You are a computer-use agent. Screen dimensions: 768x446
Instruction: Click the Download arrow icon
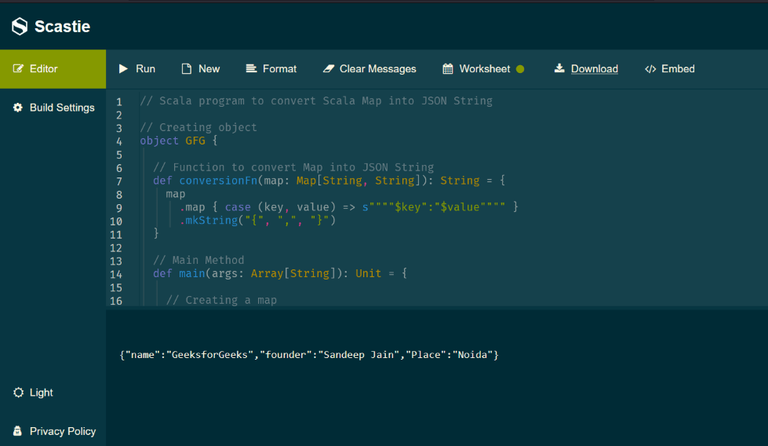[559, 68]
